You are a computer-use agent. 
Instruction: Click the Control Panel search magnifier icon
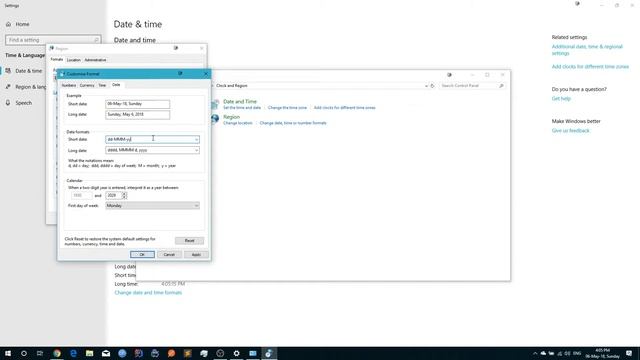pos(501,86)
